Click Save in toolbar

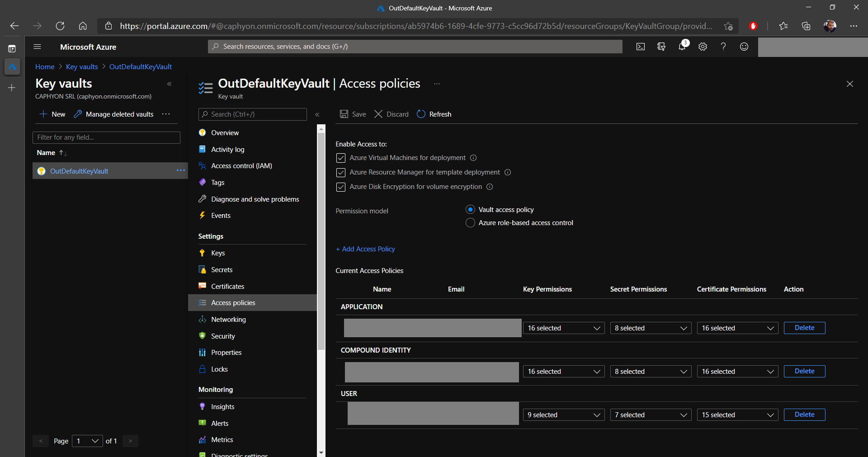pos(353,114)
